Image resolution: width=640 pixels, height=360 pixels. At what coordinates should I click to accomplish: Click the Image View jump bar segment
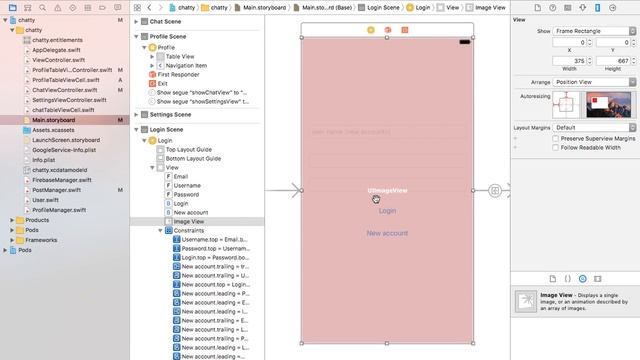point(486,7)
